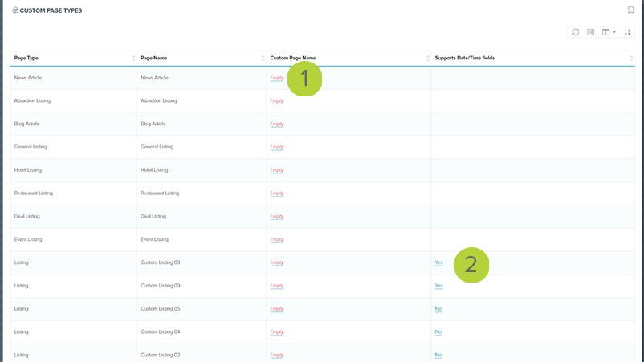Sort by Page Type column arrows
This screenshot has height=362, width=644.
coord(133,59)
